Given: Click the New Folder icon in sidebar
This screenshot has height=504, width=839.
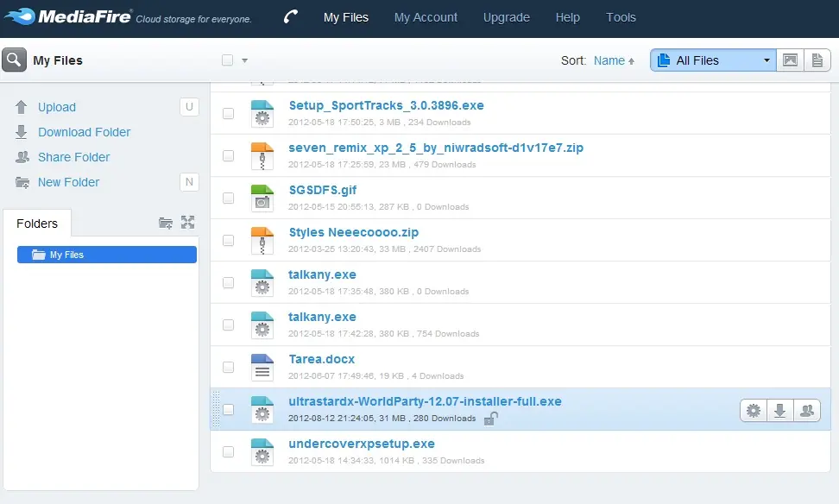Looking at the screenshot, I should (22, 182).
